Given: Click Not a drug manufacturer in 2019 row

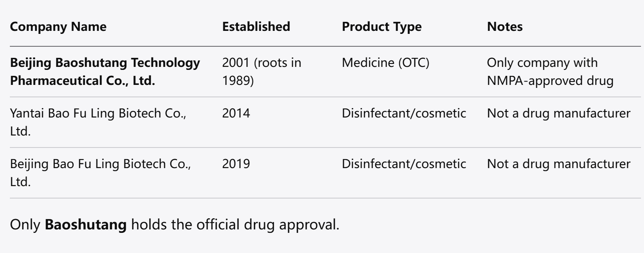Looking at the screenshot, I should (559, 165).
